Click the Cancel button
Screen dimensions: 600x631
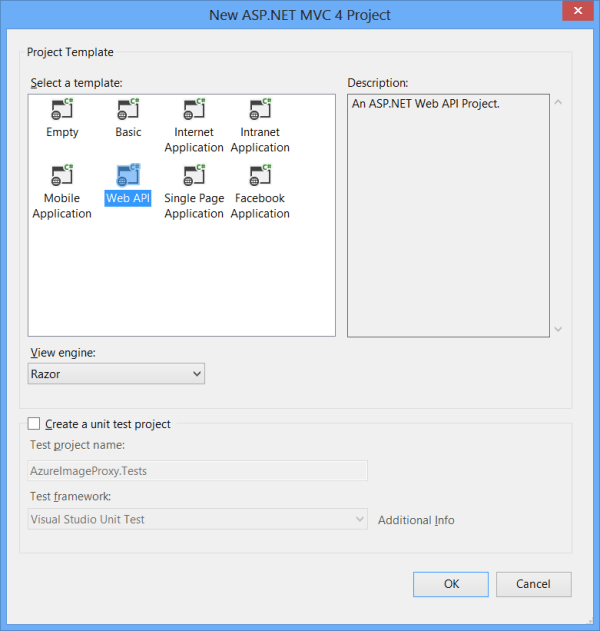(x=534, y=584)
